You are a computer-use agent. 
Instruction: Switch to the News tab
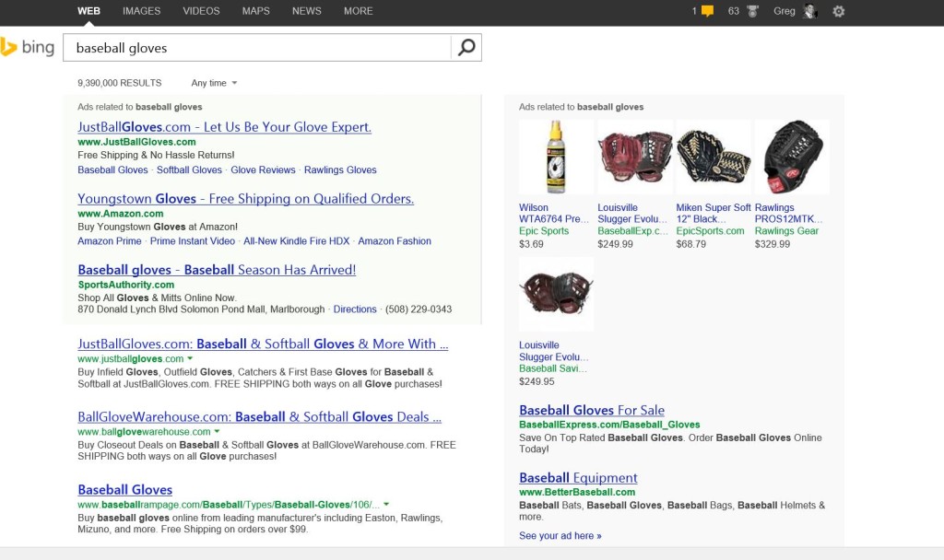306,11
